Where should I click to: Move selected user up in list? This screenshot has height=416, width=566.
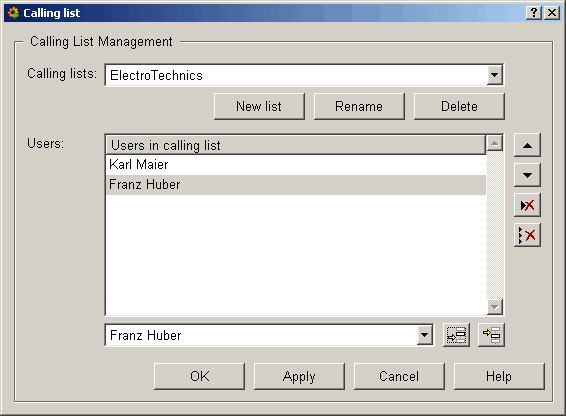tap(527, 145)
